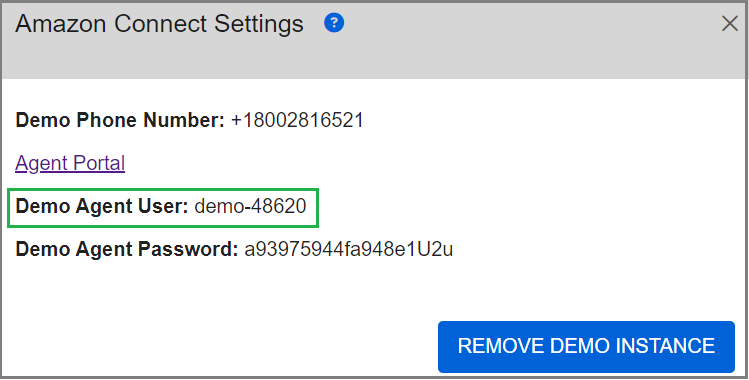Click the Amazon Connect Settings title text
Image resolution: width=749 pixels, height=380 pixels.
pos(159,23)
